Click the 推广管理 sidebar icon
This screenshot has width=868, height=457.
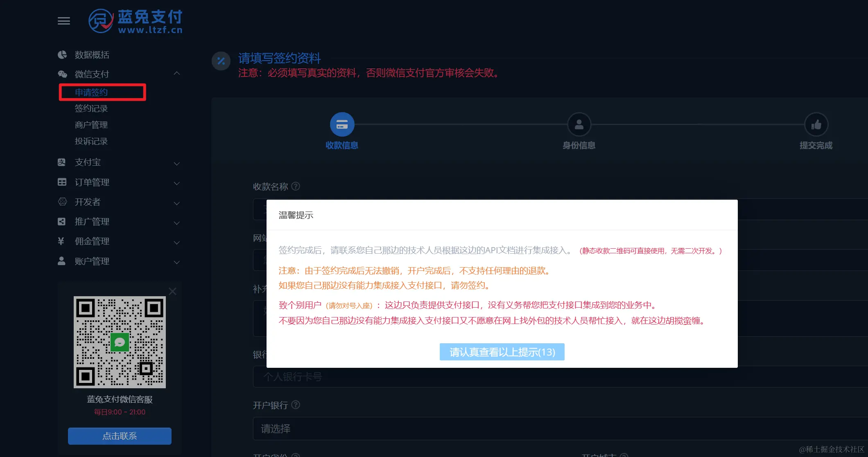[x=62, y=221]
